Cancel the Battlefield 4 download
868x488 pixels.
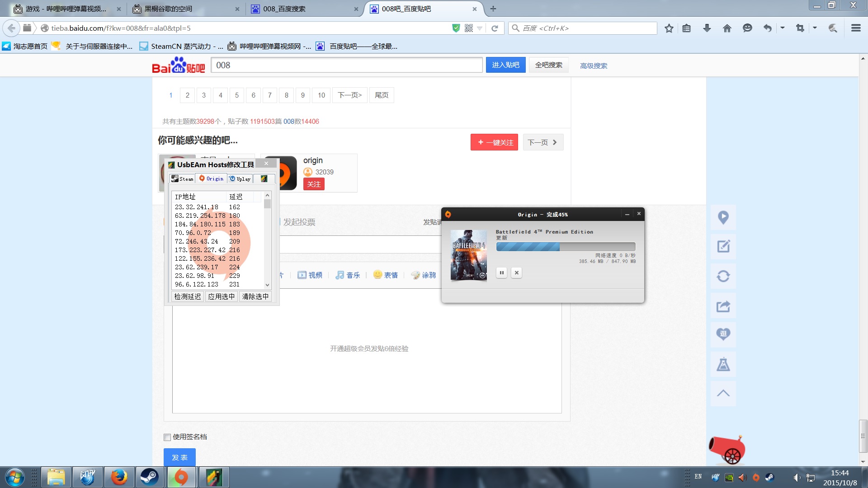pyautogui.click(x=516, y=272)
